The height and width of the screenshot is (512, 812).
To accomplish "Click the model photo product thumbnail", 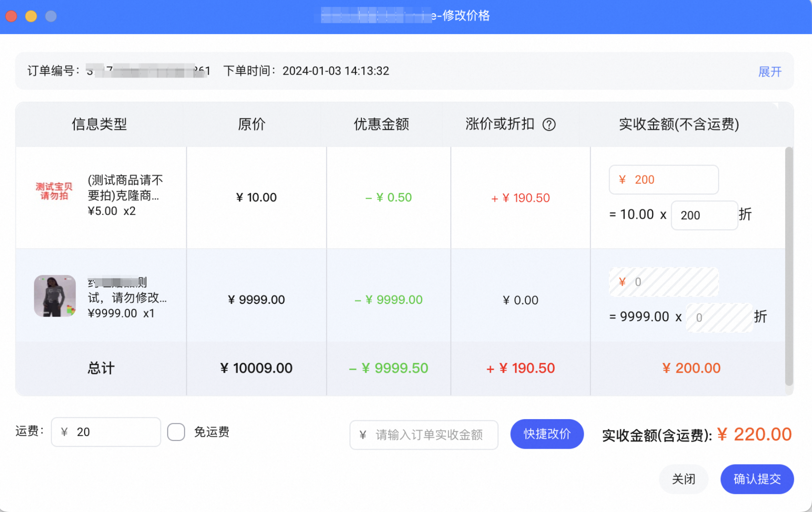I will [x=55, y=296].
